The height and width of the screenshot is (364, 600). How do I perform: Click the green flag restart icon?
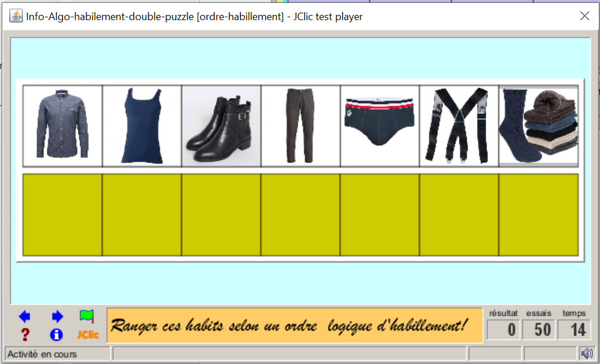(87, 316)
